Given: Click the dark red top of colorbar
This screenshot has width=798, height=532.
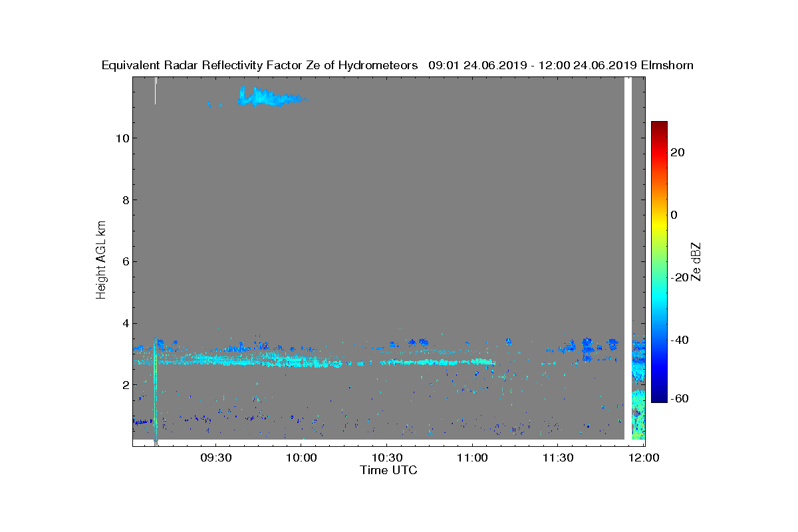Looking at the screenshot, I should point(659,125).
